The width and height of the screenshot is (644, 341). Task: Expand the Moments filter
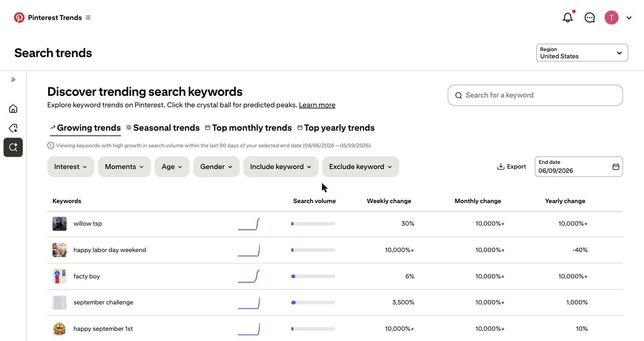point(124,167)
